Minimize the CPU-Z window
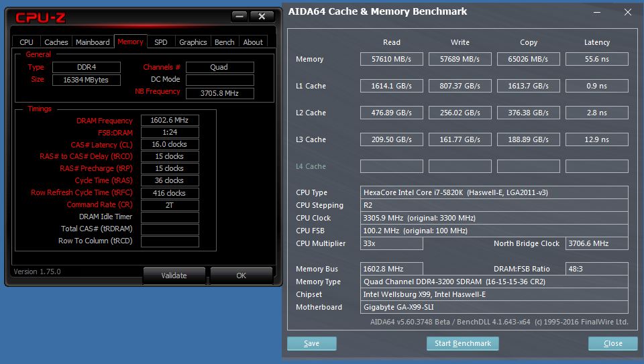Viewport: 644px width, 364px height. tap(239, 16)
